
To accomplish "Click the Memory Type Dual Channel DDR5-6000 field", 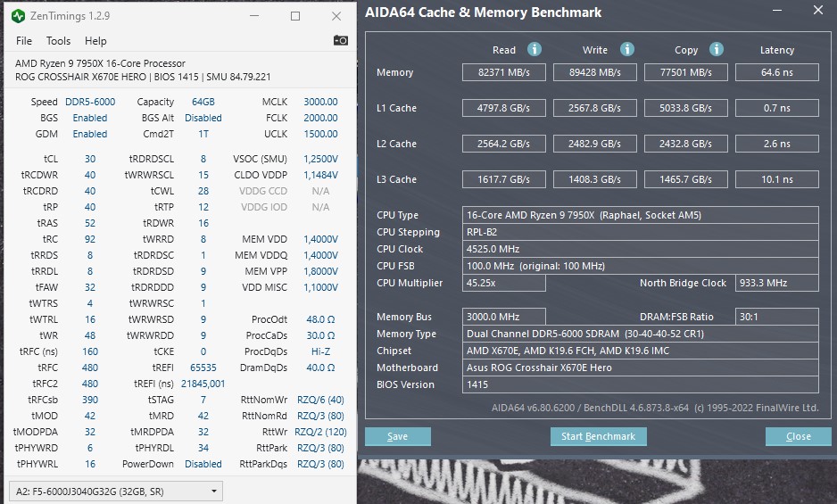I will [x=641, y=334].
